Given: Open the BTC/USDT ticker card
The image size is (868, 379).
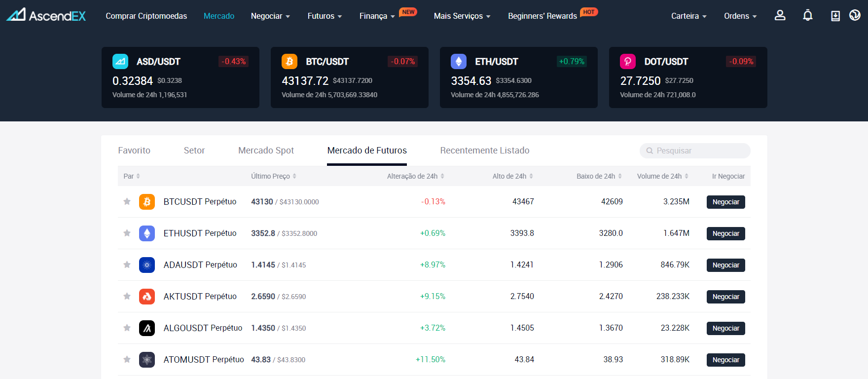Looking at the screenshot, I should (x=350, y=77).
